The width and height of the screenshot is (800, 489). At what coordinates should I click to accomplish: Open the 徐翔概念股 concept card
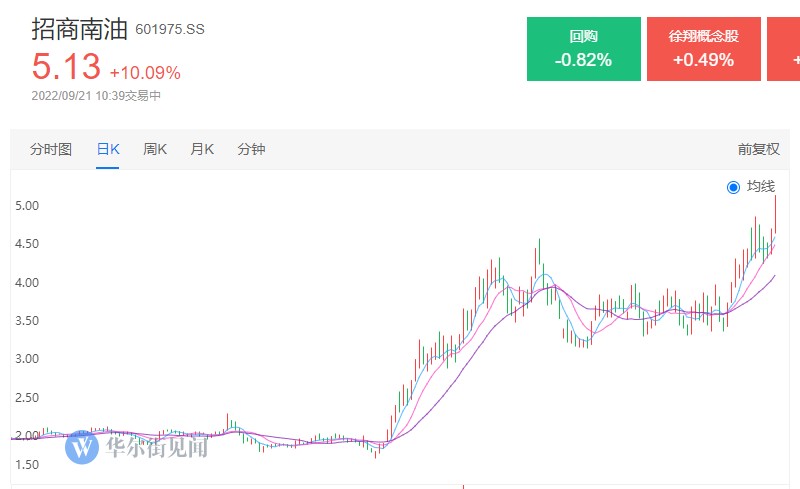(703, 49)
